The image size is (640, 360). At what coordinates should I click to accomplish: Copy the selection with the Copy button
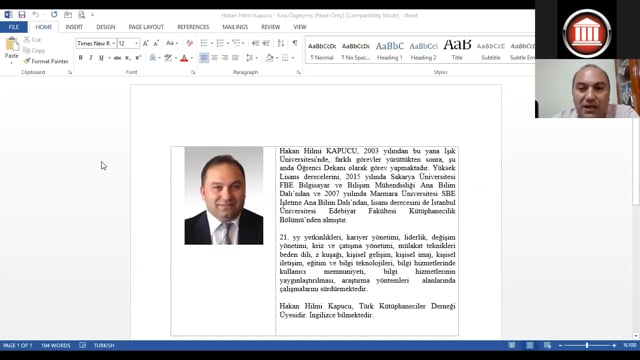[34, 51]
